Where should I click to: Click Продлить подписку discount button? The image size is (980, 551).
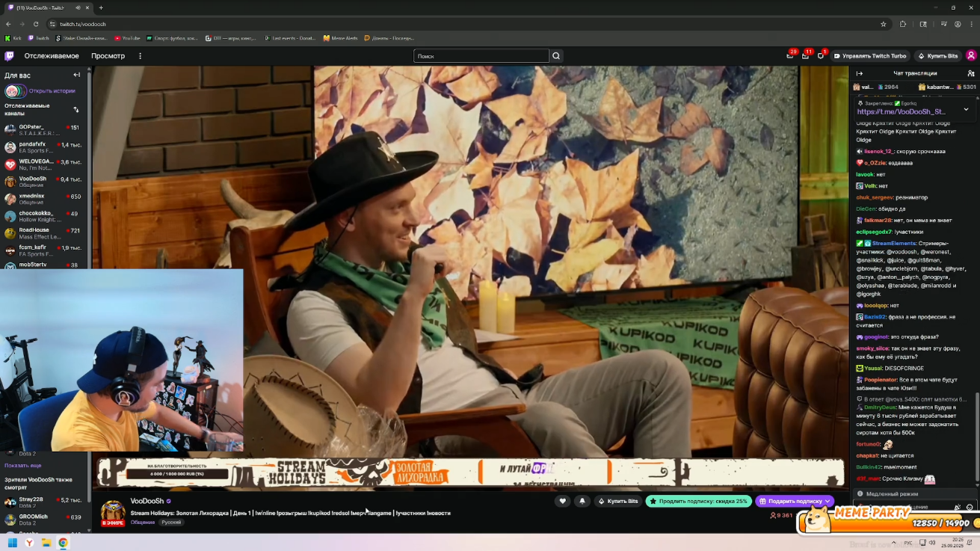click(698, 501)
